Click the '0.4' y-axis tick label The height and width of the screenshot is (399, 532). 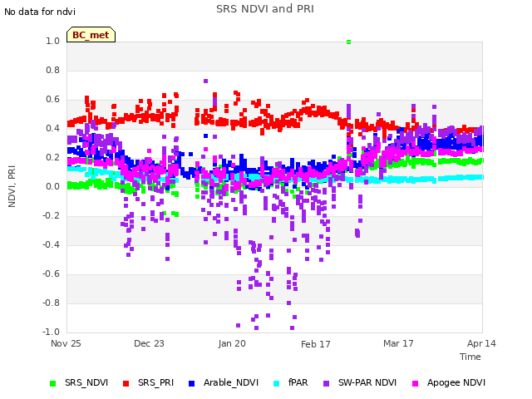(x=52, y=128)
